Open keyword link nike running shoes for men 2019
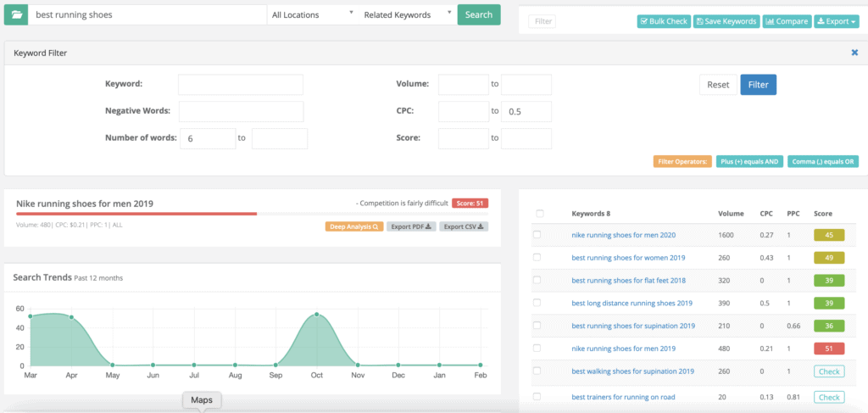 [x=623, y=349]
